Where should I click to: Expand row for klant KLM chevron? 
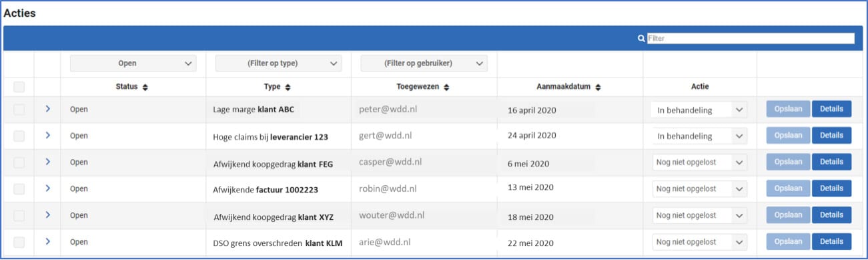tap(47, 241)
